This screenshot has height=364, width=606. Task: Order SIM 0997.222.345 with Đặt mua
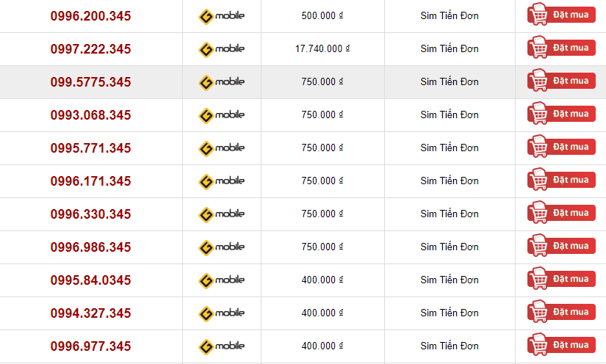tap(561, 48)
